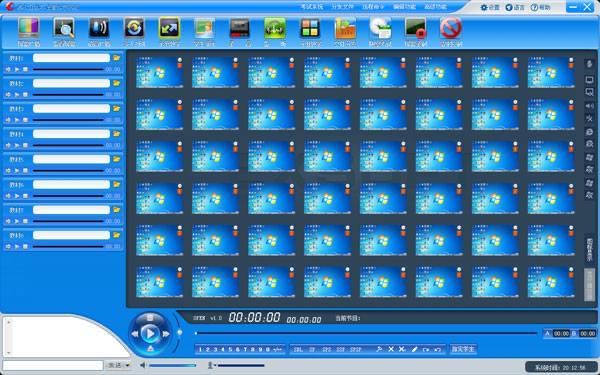The image size is (600, 375).
Task: Click the large round play button
Action: click(x=150, y=334)
